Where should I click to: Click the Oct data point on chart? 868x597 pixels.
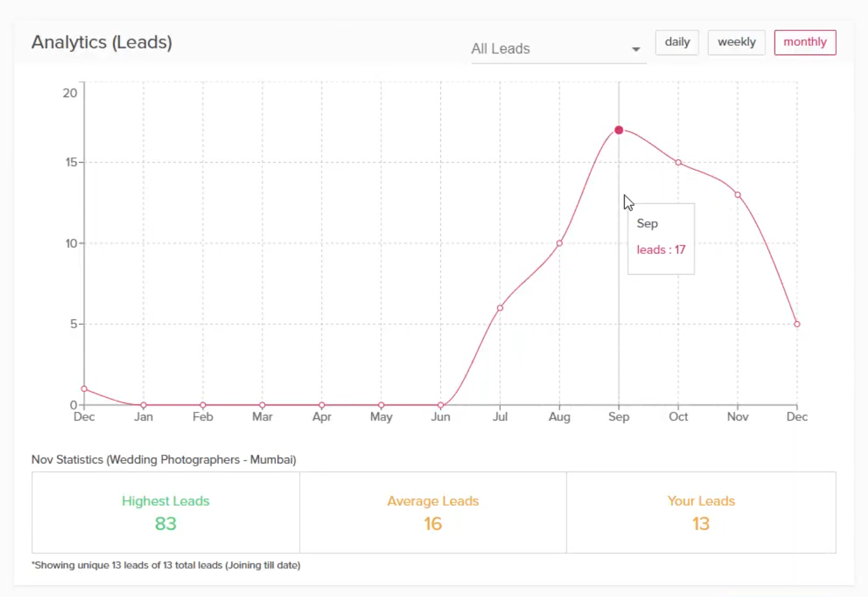678,163
